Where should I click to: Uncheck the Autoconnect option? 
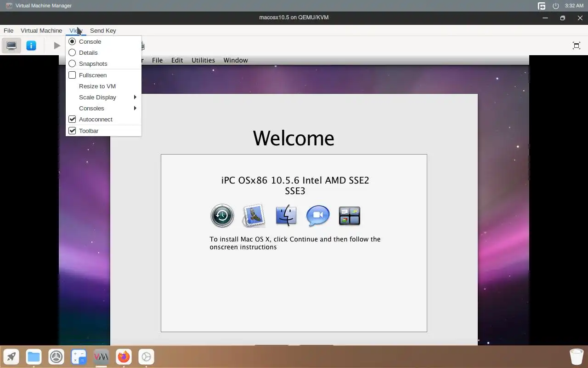click(103, 119)
